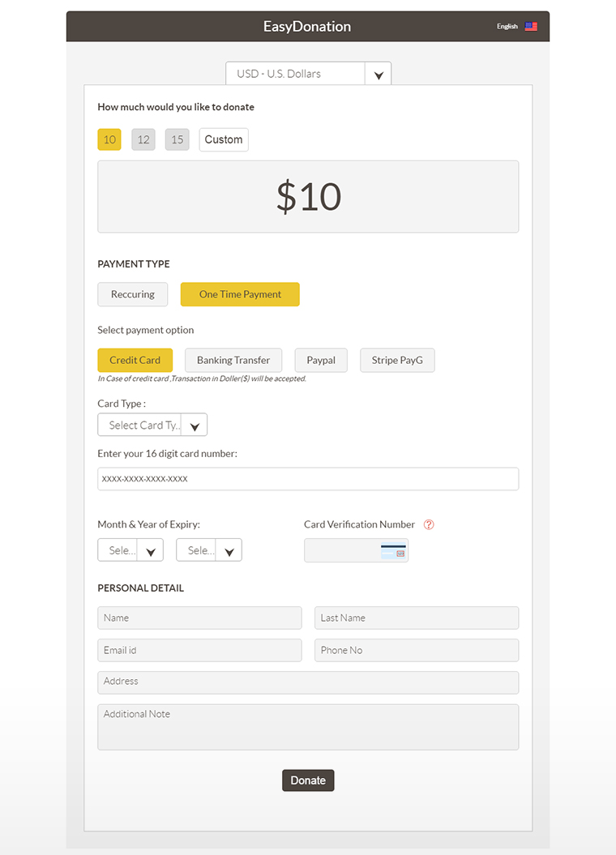
Task: Click the 'How much would you like to donate' heading
Action: click(176, 107)
